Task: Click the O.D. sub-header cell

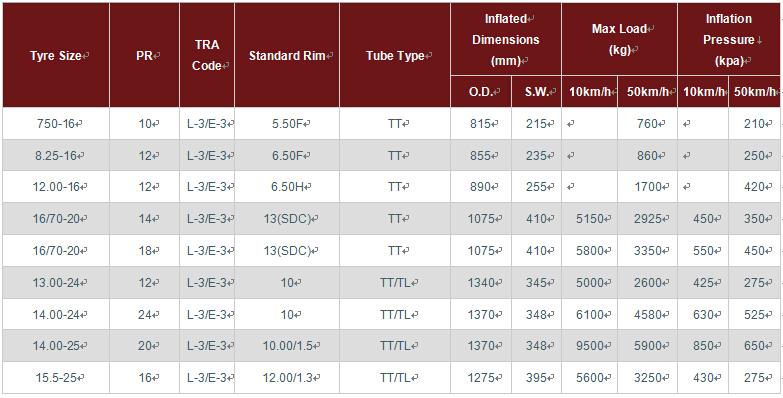Action: click(481, 91)
